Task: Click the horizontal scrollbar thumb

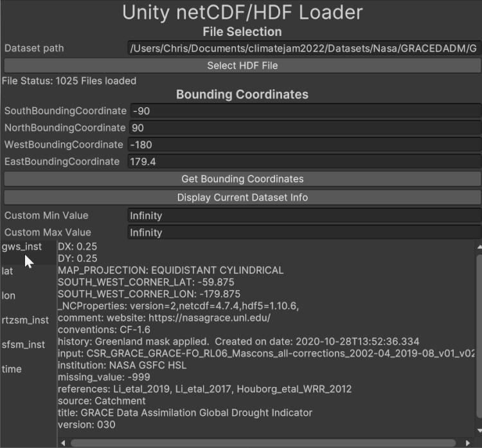Action: tap(263, 443)
